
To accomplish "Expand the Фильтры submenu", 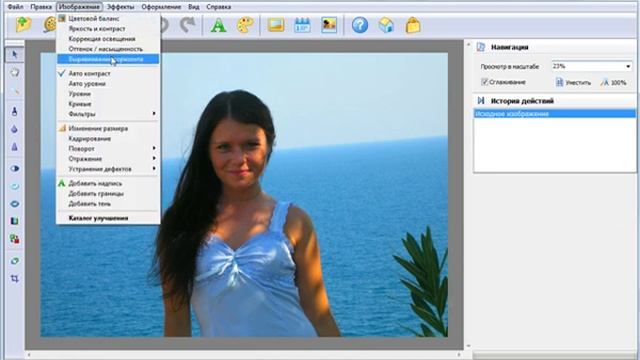I will 108,114.
